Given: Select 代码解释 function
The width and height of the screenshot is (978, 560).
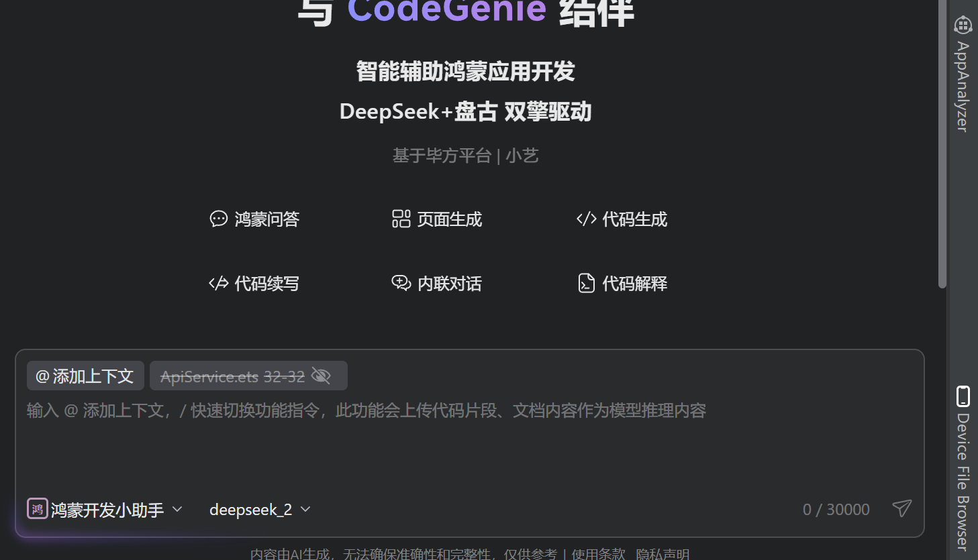Looking at the screenshot, I should click(622, 284).
